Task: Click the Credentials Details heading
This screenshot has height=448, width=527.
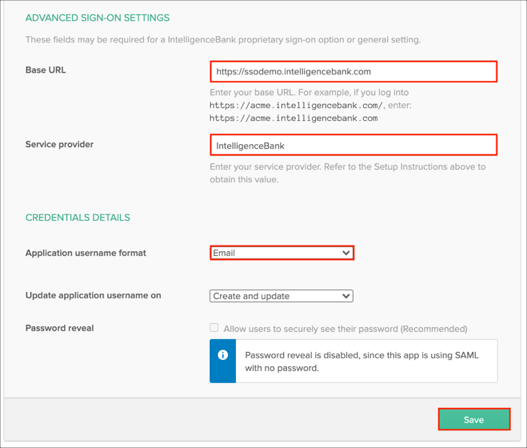Action: [x=78, y=217]
